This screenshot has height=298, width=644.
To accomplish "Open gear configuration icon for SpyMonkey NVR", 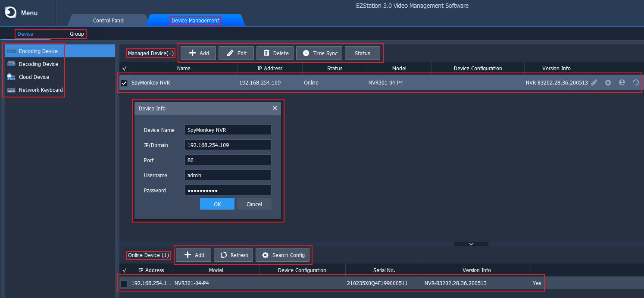I will click(x=608, y=82).
